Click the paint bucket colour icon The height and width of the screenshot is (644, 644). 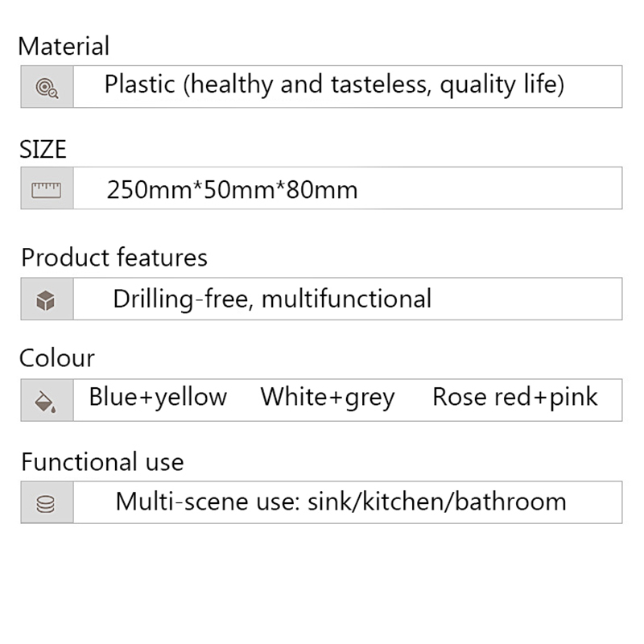[47, 400]
